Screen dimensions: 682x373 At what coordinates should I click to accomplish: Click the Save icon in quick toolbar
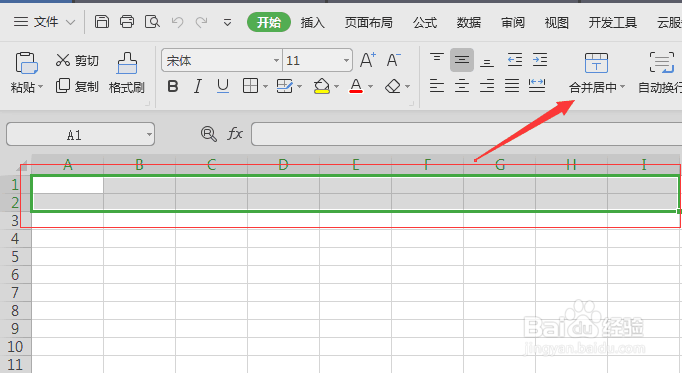102,21
